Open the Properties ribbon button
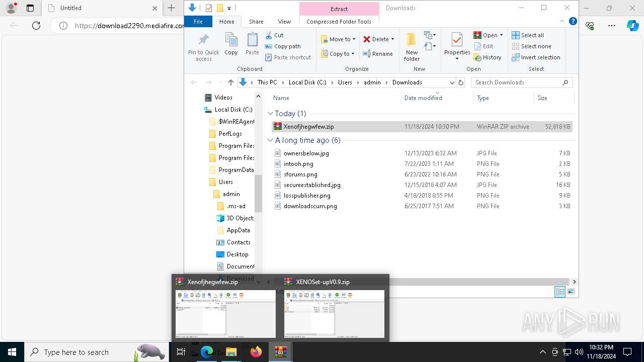The width and height of the screenshot is (644, 362). pos(457,47)
